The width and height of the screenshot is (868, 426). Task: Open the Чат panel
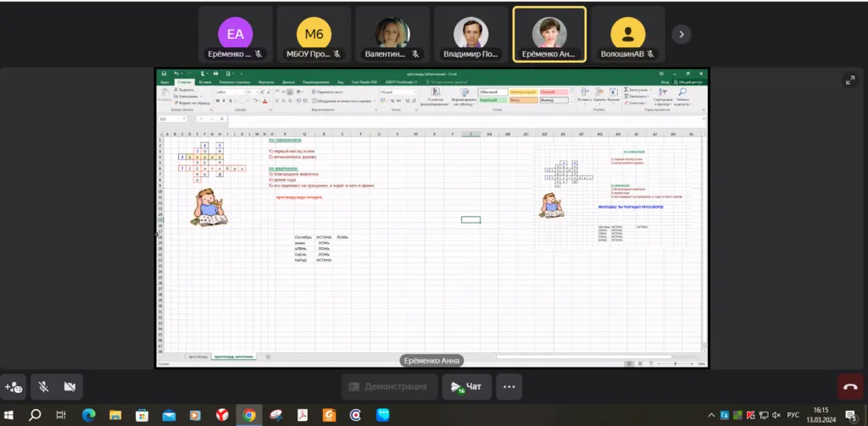[466, 387]
